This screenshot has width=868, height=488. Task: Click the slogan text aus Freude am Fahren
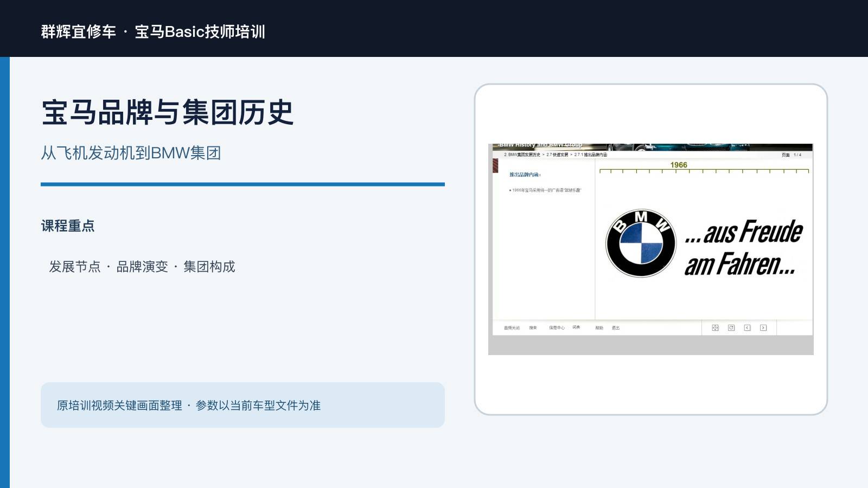tap(743, 248)
